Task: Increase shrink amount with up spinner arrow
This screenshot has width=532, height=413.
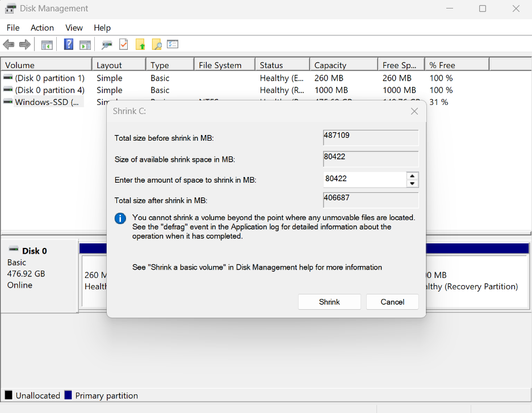Action: (x=413, y=176)
